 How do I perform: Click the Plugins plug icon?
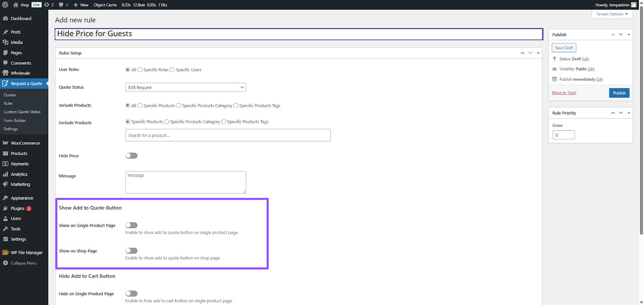(x=5, y=209)
